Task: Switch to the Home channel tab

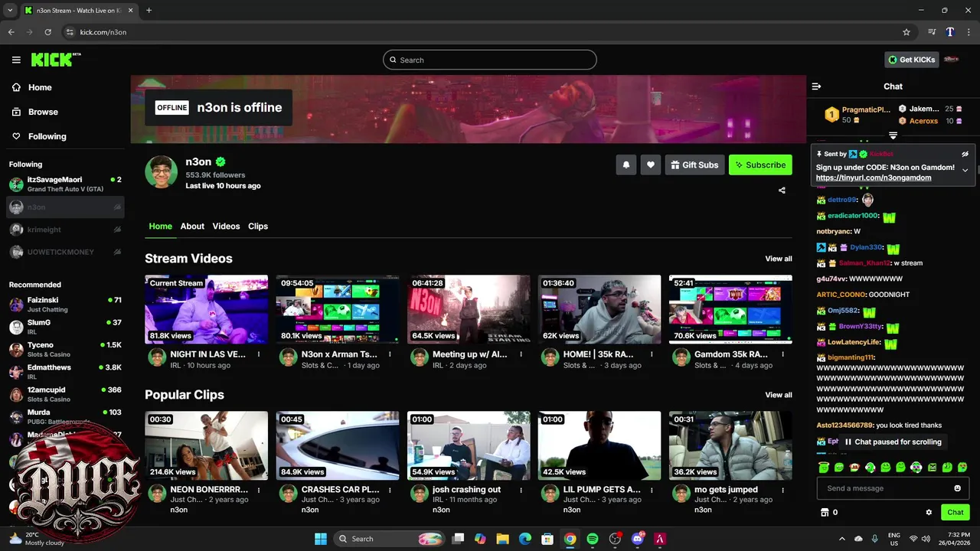Action: coord(161,227)
